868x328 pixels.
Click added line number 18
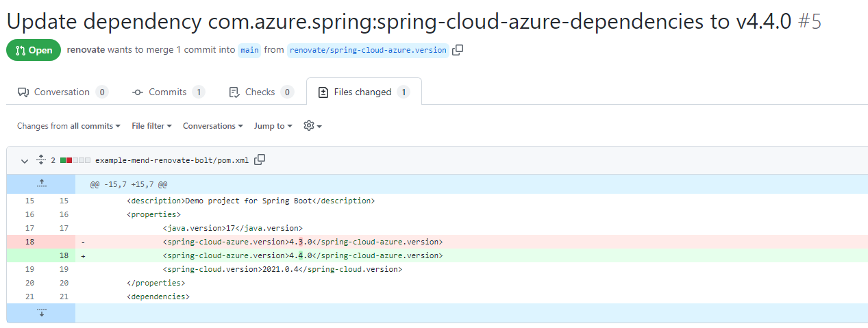[x=64, y=255]
